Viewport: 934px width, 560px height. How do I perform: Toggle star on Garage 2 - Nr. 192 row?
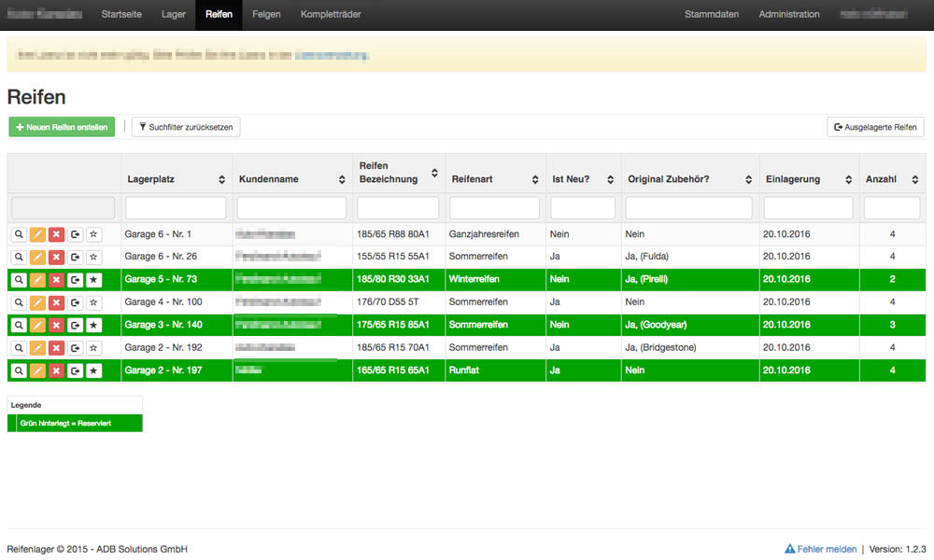93,348
